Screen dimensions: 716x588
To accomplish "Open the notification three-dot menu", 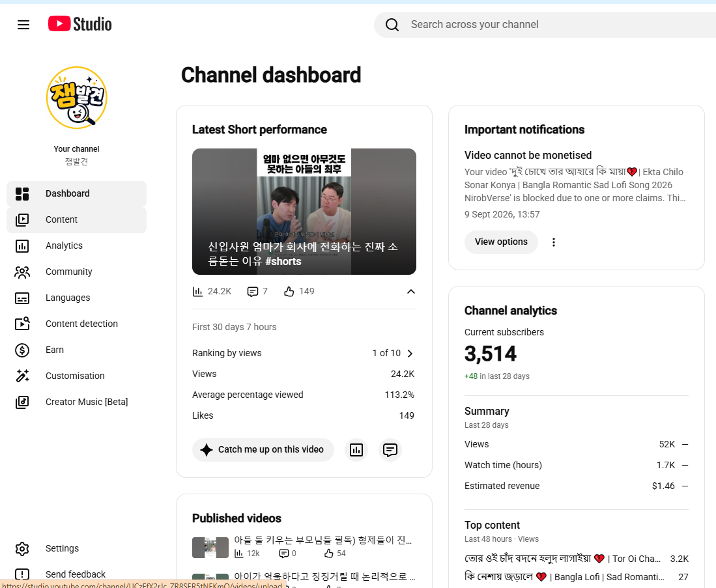I will (553, 242).
